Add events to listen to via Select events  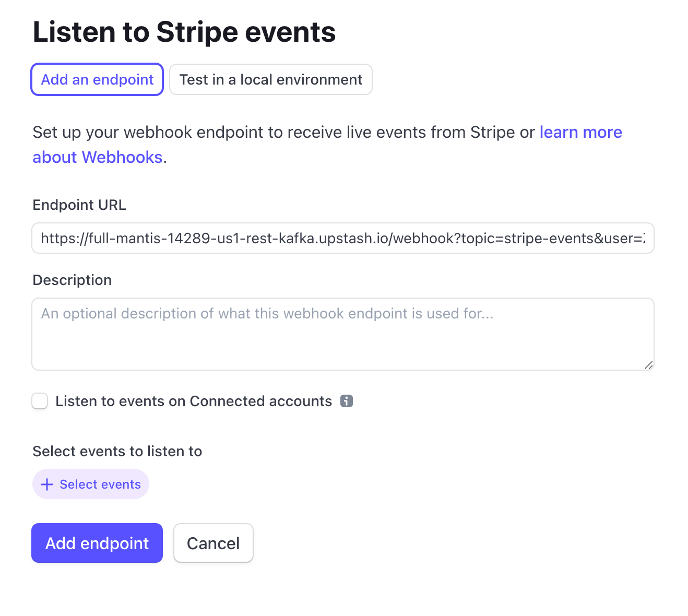pyautogui.click(x=90, y=484)
